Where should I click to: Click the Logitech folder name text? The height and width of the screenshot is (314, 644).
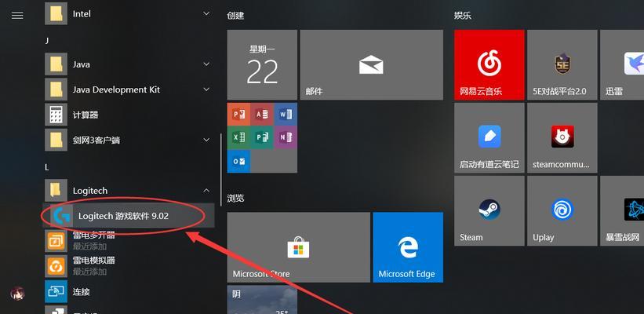coord(90,191)
